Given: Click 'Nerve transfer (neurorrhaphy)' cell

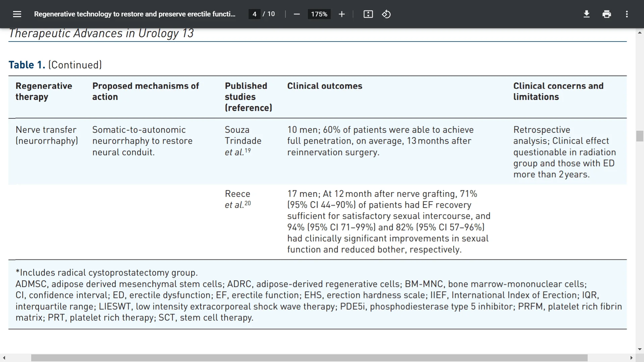Looking at the screenshot, I should 47,135.
